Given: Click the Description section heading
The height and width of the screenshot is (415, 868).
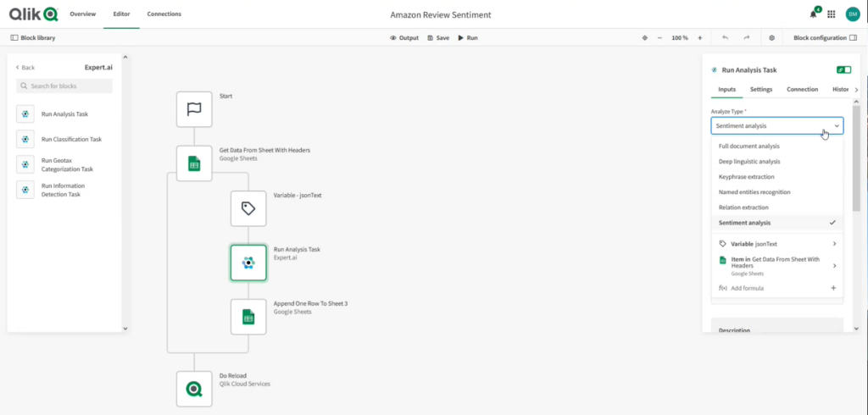Looking at the screenshot, I should 734,330.
